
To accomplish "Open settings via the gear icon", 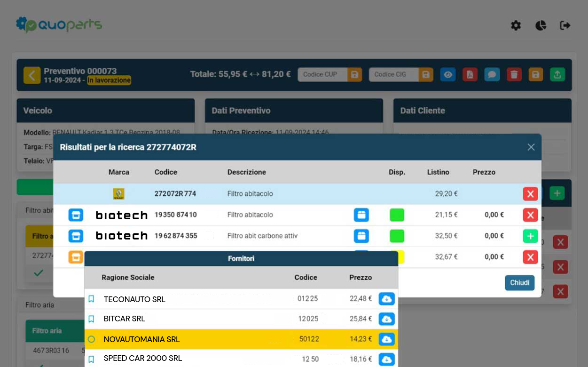I will pyautogui.click(x=516, y=25).
